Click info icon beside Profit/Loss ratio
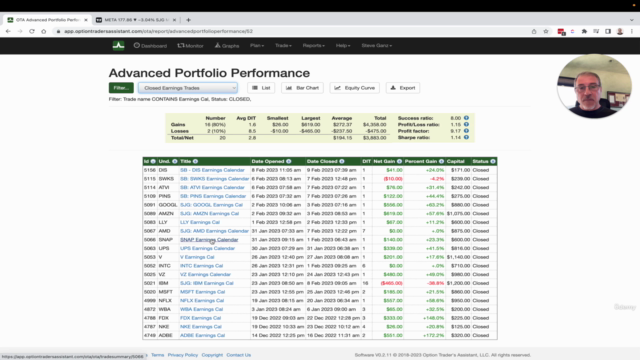This screenshot has width=640, height=360. tap(466, 124)
